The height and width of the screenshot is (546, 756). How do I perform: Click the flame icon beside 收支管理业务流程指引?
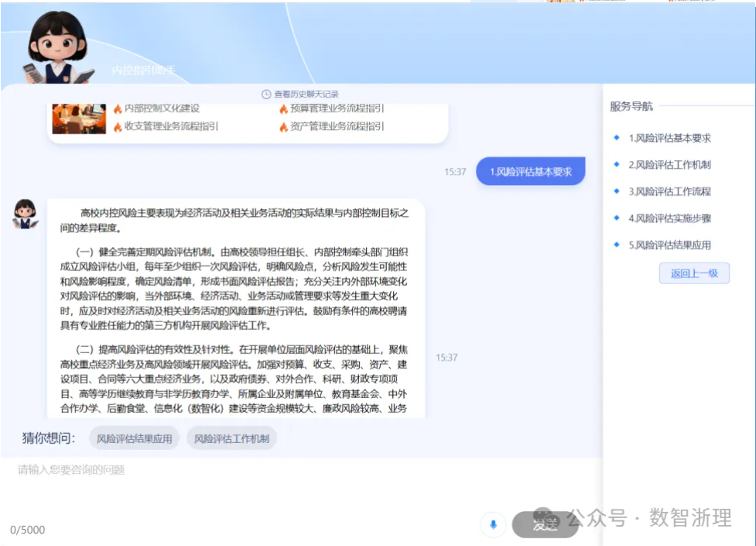[118, 127]
